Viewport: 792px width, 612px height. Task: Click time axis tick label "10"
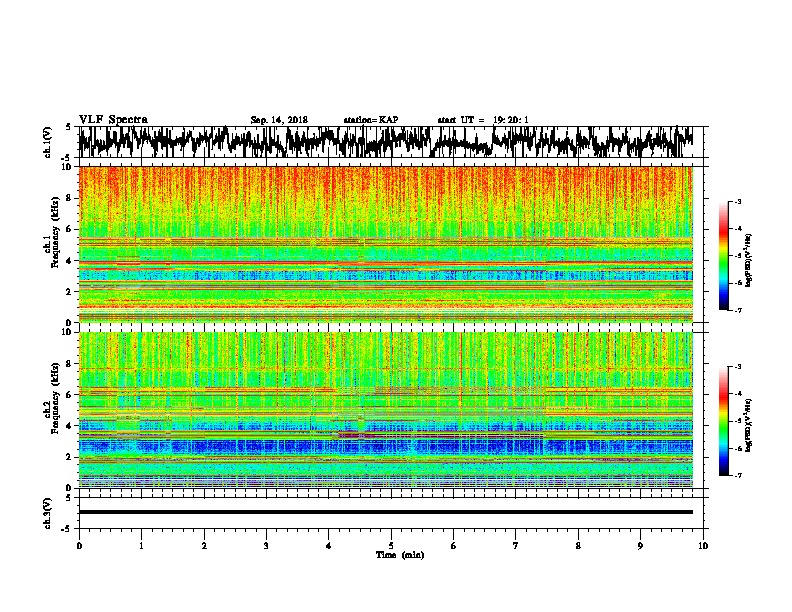703,546
